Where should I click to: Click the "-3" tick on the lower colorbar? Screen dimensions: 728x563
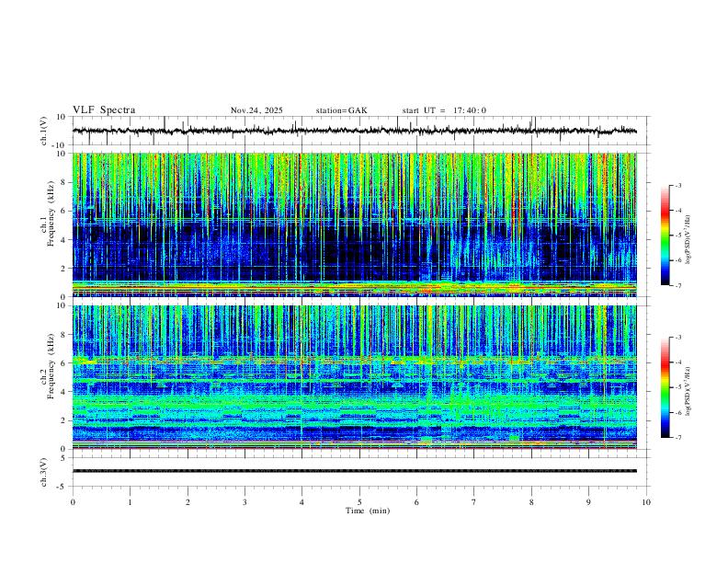coord(677,338)
